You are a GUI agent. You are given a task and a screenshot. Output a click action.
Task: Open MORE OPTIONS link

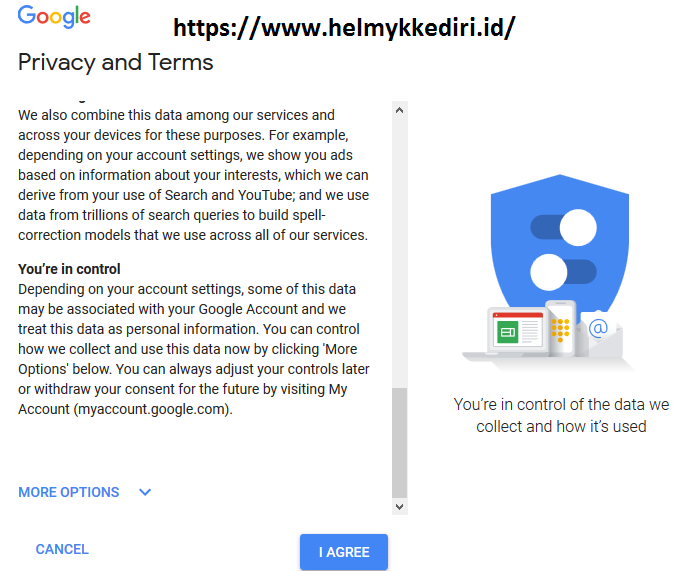tap(69, 492)
